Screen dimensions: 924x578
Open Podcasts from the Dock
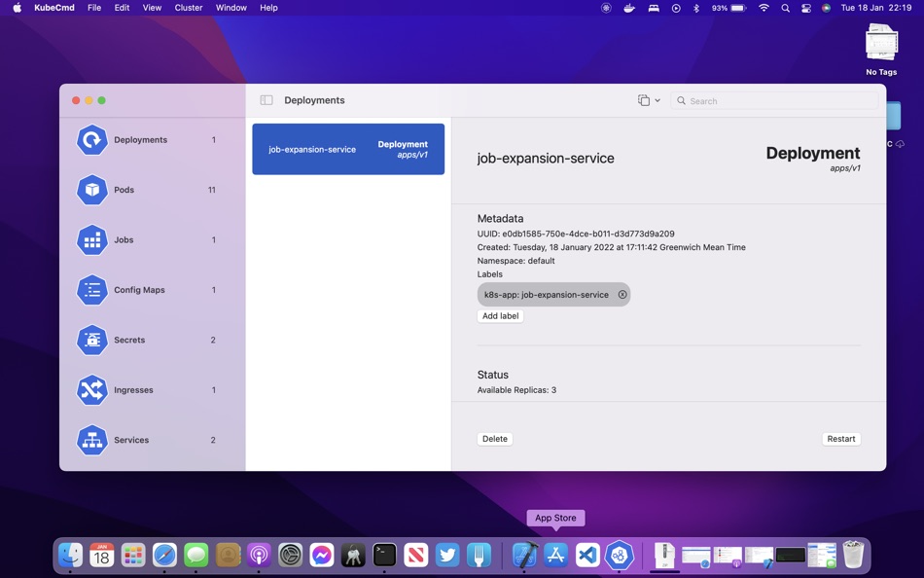pos(259,555)
